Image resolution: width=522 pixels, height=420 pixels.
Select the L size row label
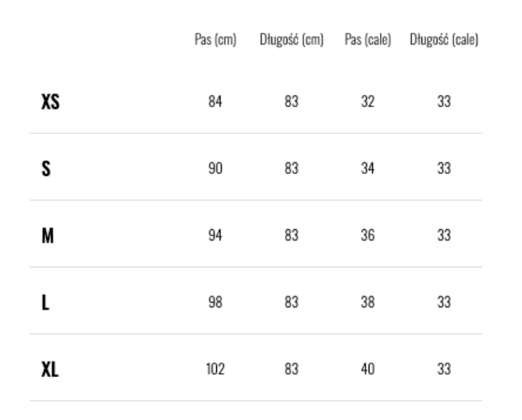(x=44, y=303)
